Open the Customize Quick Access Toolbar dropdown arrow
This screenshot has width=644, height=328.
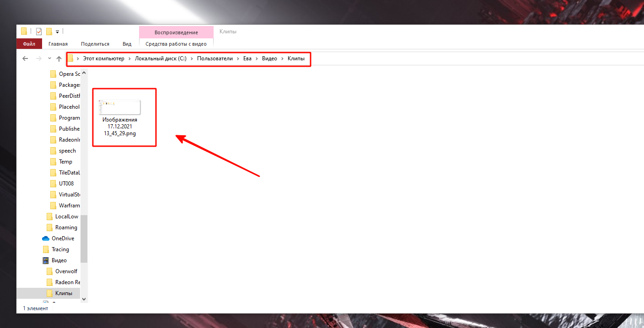[58, 32]
